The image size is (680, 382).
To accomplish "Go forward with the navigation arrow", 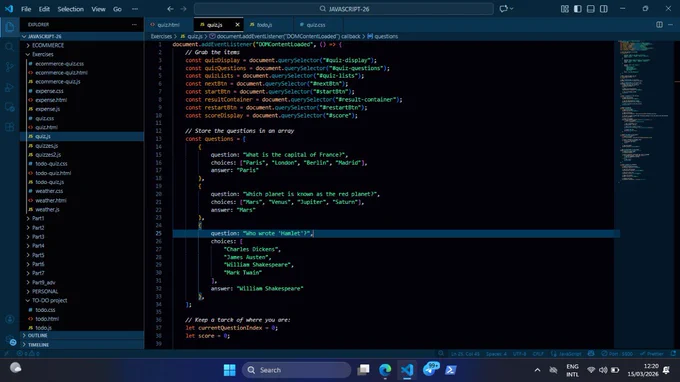I will tap(183, 9).
